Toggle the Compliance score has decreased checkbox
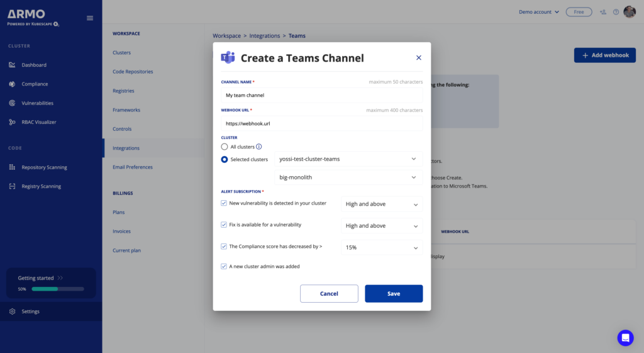Image resolution: width=644 pixels, height=353 pixels. pyautogui.click(x=224, y=247)
